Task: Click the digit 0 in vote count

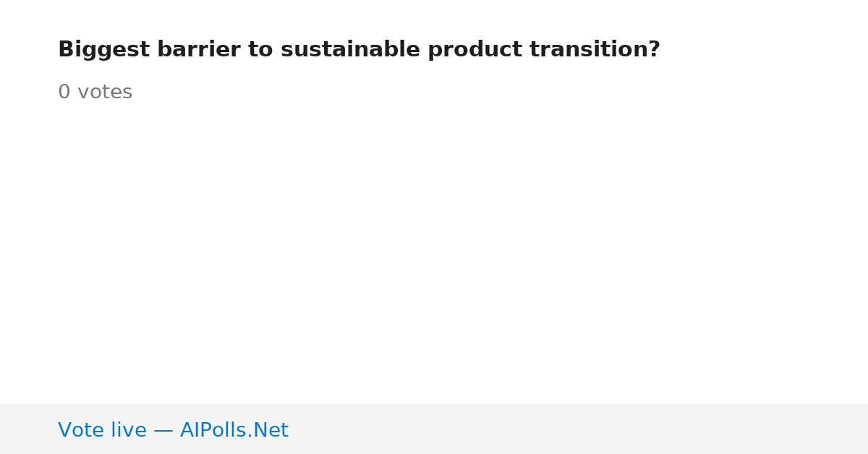Action: (64, 93)
